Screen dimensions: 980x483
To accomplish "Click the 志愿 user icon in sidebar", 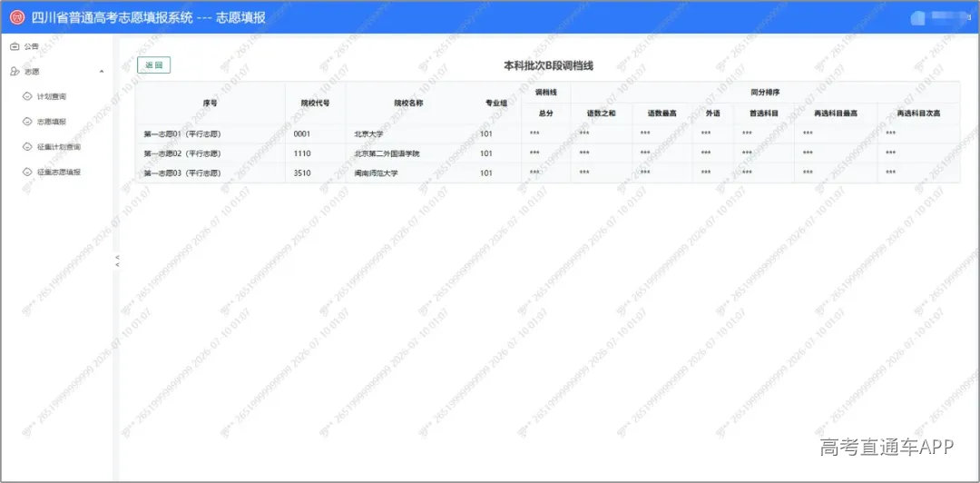I will coord(15,72).
